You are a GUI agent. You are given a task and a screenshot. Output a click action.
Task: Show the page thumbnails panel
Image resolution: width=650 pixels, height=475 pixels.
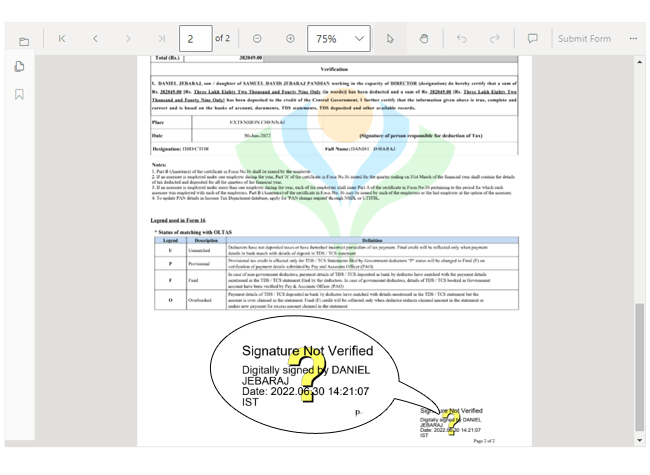tap(19, 66)
